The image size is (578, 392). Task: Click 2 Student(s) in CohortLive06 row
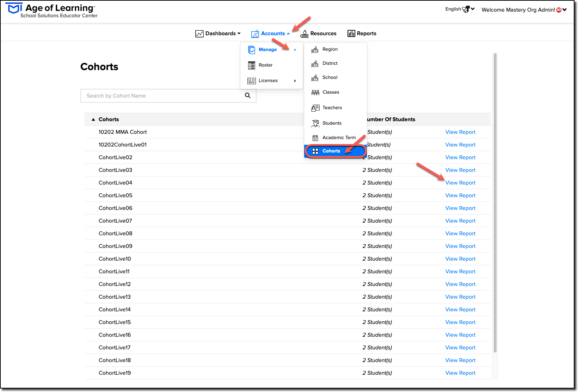(x=377, y=208)
